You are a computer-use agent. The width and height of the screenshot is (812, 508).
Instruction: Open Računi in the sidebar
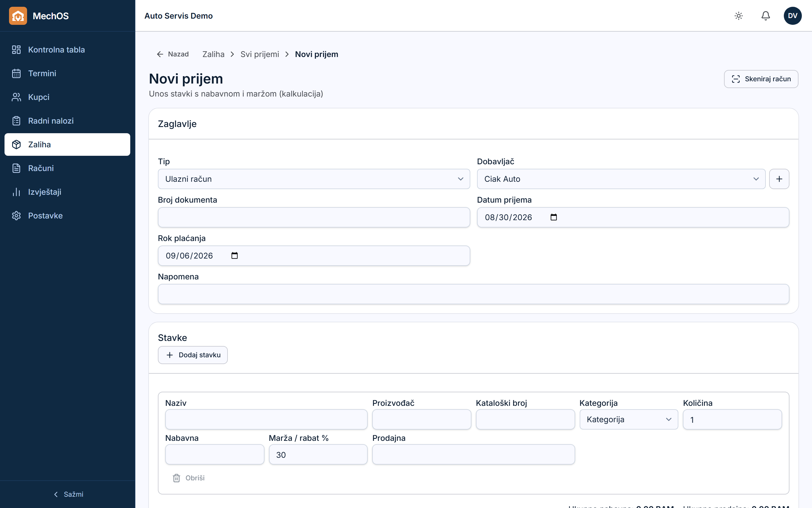[67, 168]
